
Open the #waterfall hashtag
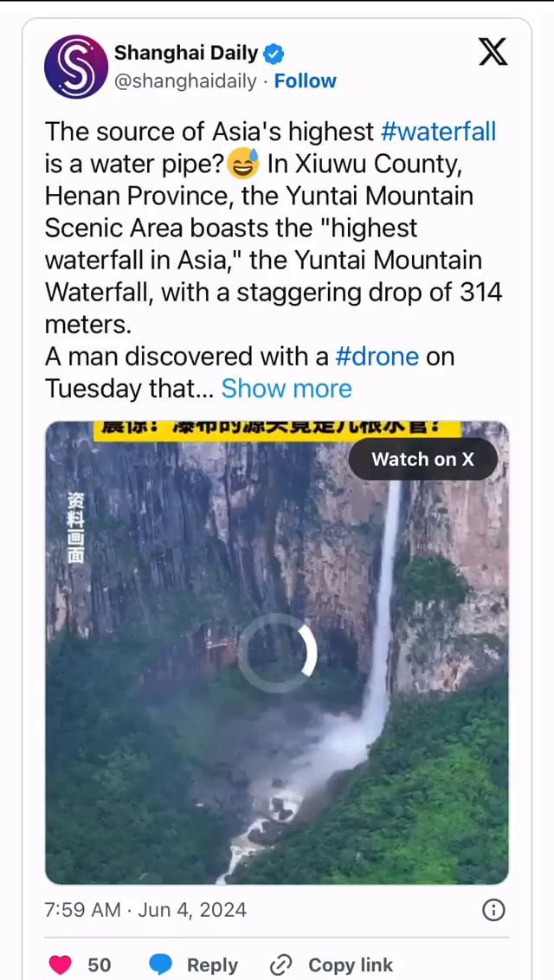[439, 132]
